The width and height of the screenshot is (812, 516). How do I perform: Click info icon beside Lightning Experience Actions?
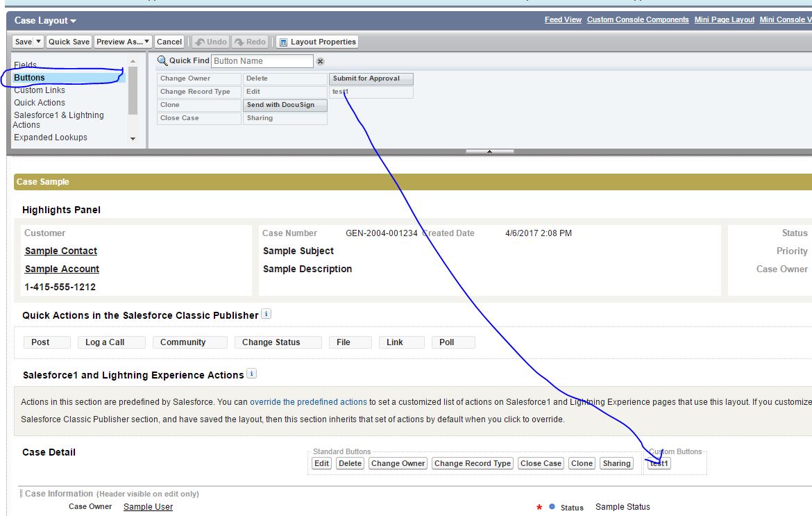[252, 374]
